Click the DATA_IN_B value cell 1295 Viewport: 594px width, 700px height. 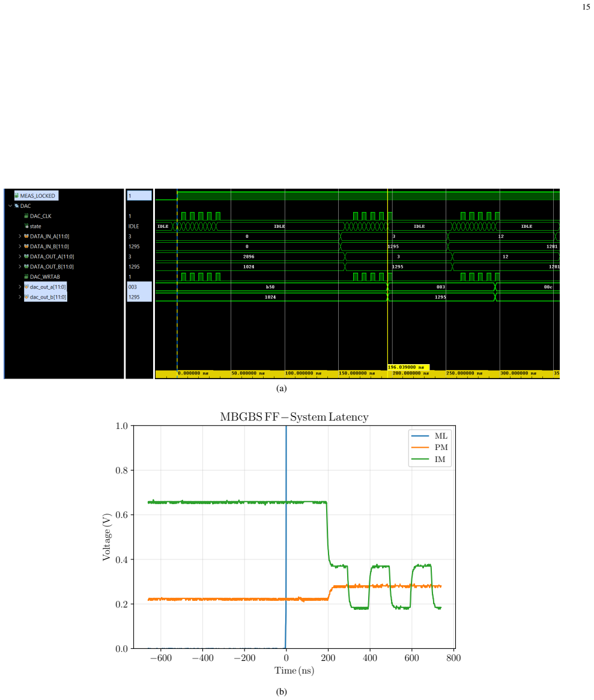(x=134, y=246)
